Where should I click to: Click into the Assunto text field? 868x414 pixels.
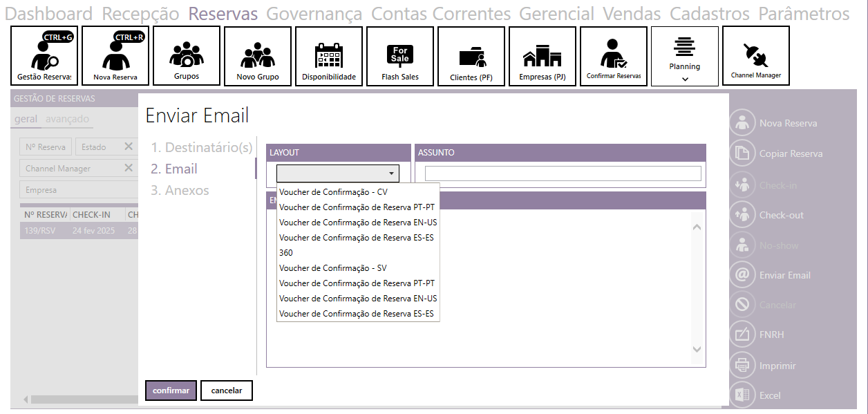563,173
